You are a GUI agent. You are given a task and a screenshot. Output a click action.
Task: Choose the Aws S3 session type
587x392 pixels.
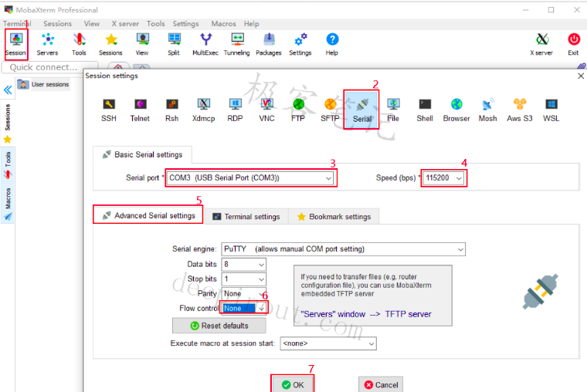[x=520, y=110]
